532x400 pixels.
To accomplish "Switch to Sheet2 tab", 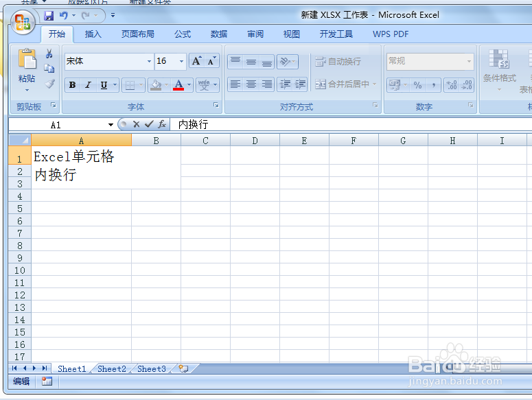I will 112,369.
